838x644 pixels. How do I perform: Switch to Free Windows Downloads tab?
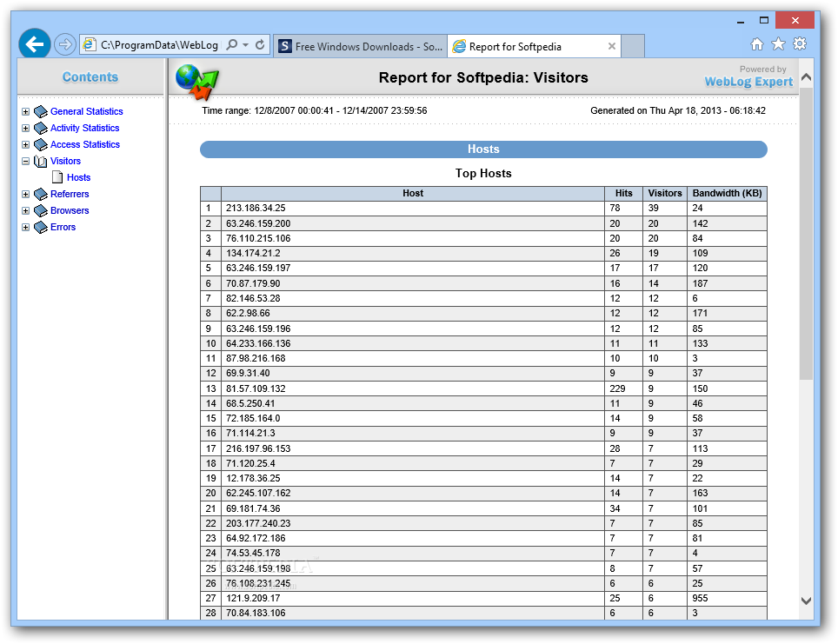coord(361,46)
